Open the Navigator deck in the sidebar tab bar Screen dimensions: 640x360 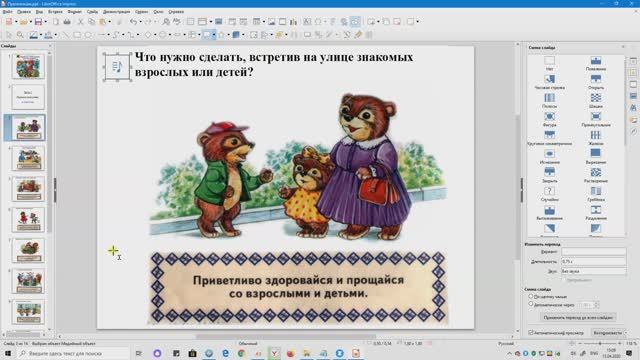633,132
